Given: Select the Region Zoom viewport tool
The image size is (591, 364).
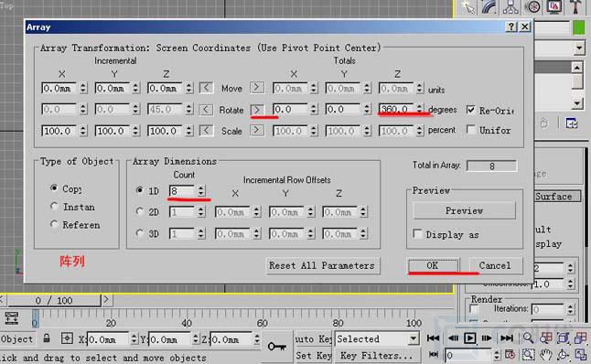Looking at the screenshot, I should pyautogui.click(x=528, y=355).
